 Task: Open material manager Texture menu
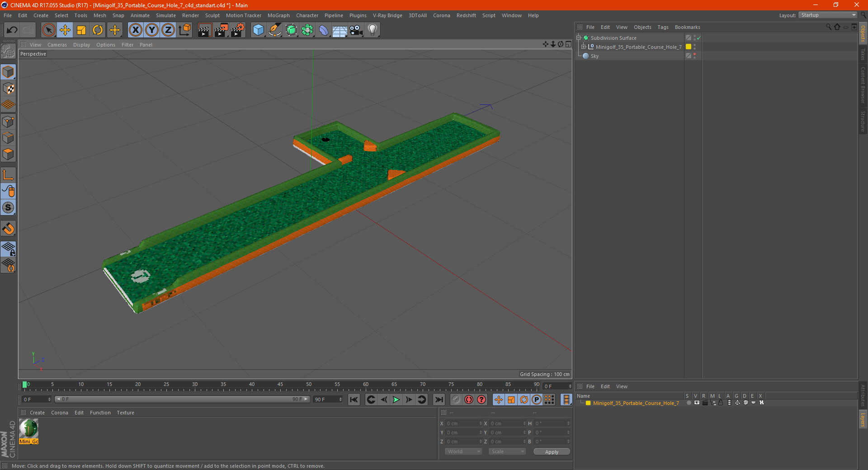125,413
